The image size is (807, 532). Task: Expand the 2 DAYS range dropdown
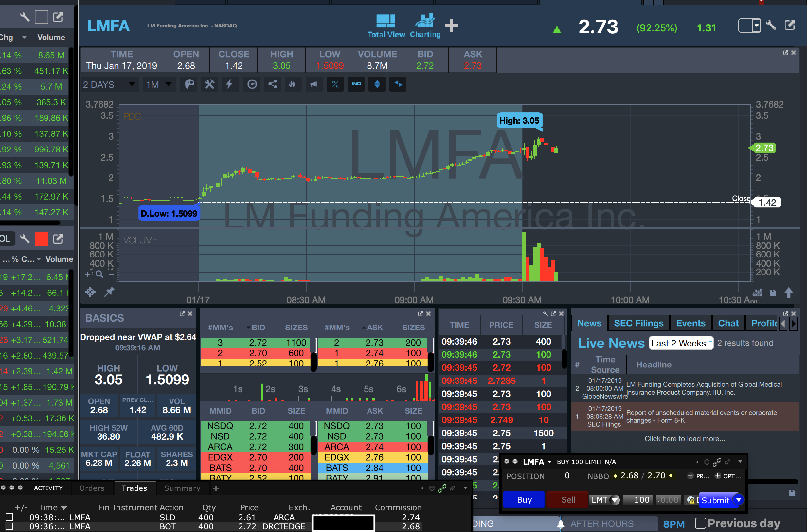109,84
